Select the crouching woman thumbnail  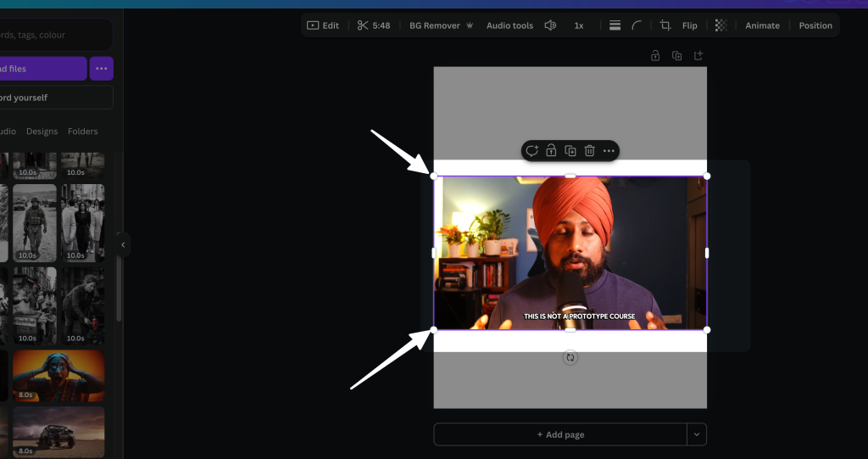(83, 305)
